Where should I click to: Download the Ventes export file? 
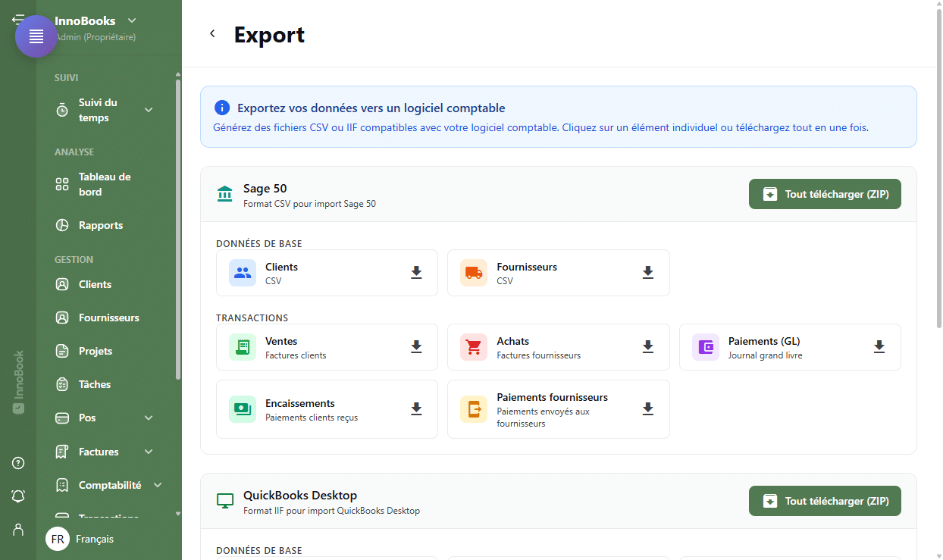point(416,347)
